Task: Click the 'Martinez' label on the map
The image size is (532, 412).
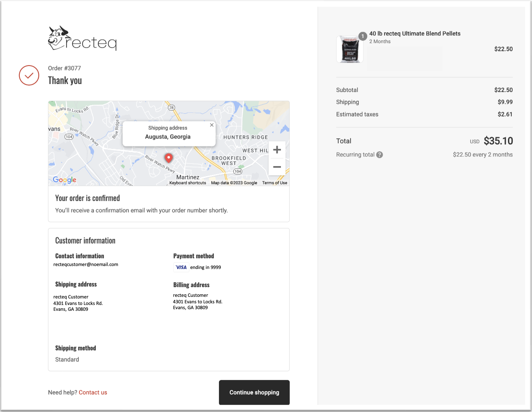Action: click(188, 177)
